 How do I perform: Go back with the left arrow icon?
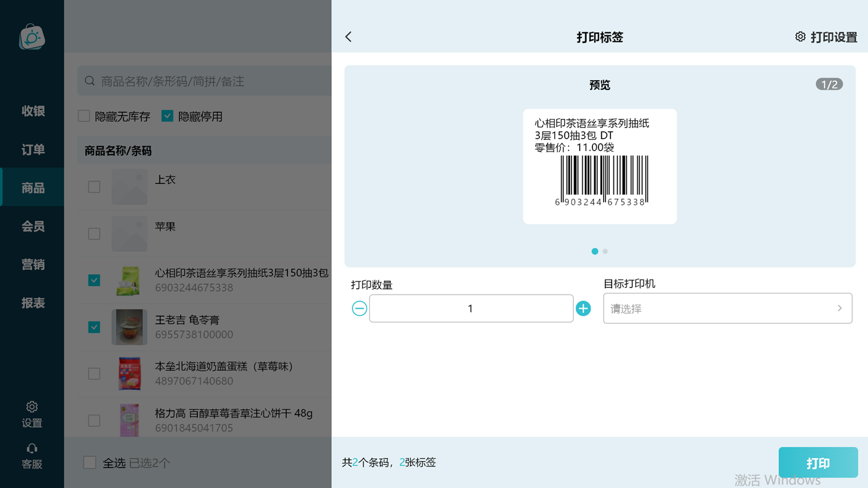click(349, 37)
